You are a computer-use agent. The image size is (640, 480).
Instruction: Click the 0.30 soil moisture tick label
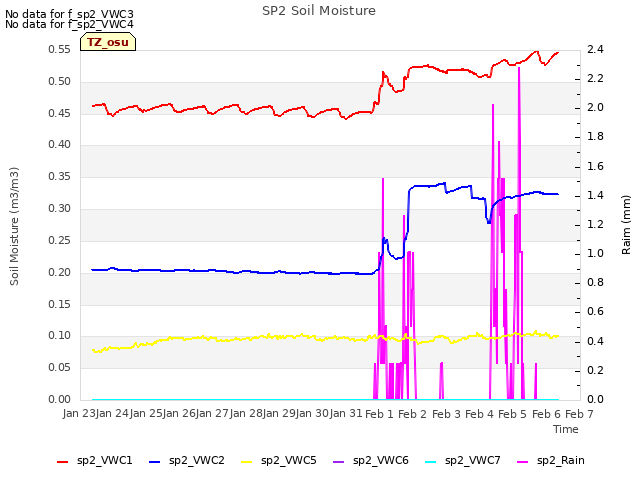pos(60,209)
